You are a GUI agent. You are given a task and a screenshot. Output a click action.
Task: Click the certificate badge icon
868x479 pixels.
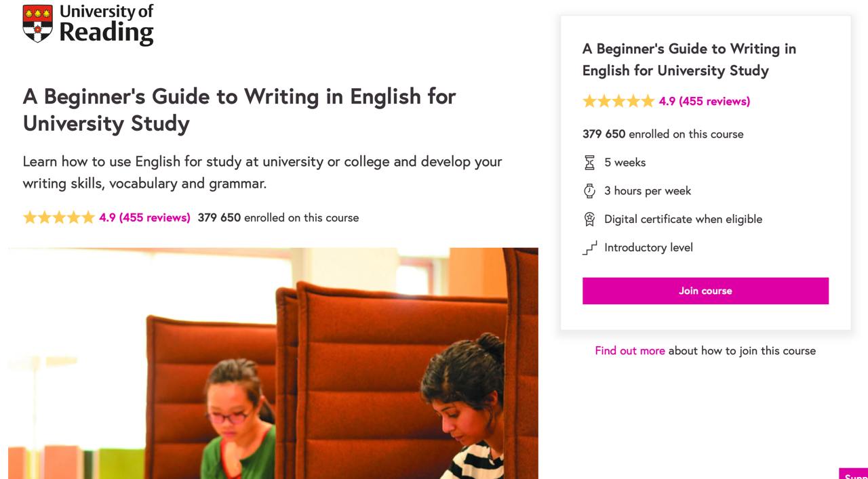pos(589,220)
